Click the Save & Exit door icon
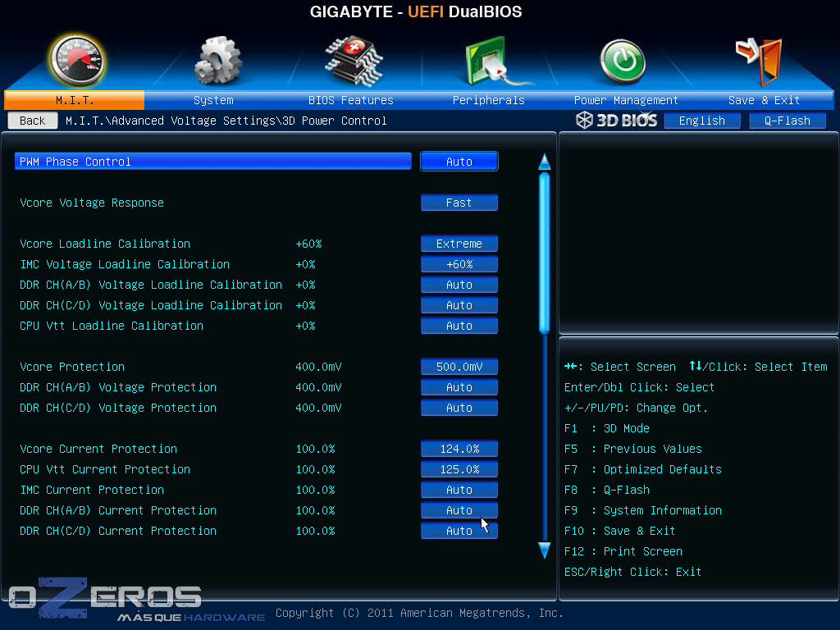 pos(760,61)
